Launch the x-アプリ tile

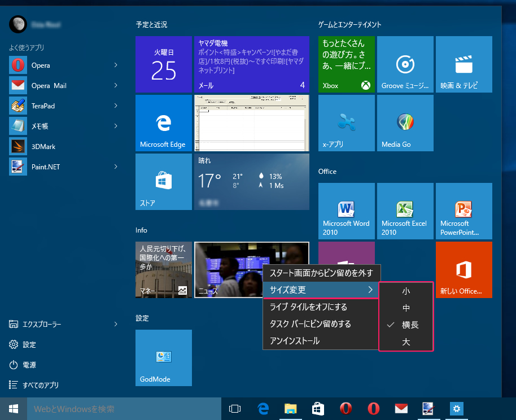click(347, 123)
